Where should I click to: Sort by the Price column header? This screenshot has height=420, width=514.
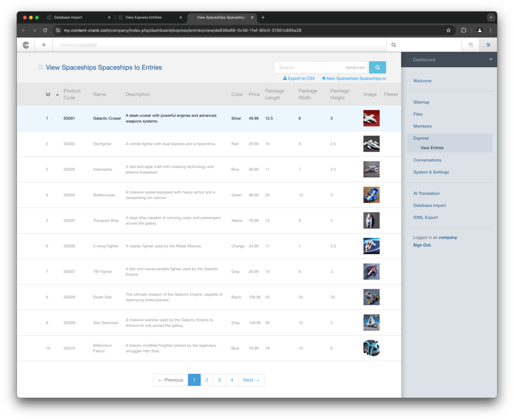pos(254,94)
